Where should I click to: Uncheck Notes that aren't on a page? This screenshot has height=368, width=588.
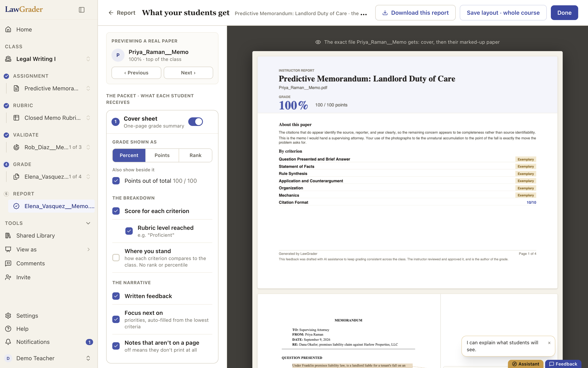[x=116, y=346]
